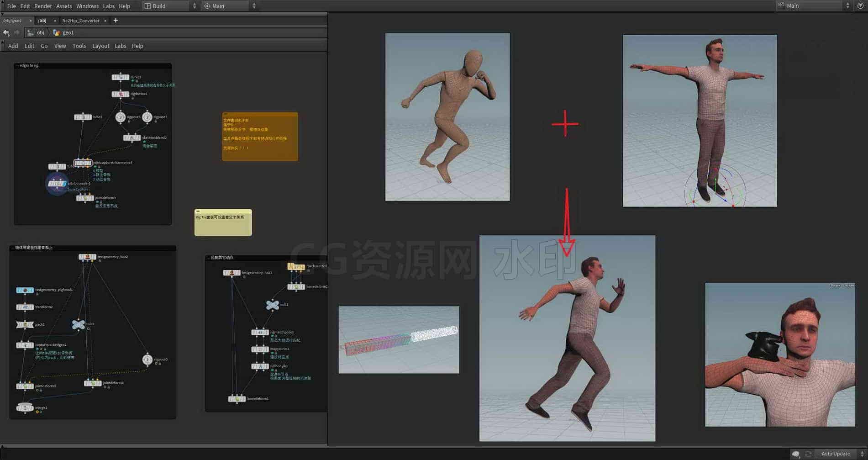The height and width of the screenshot is (460, 868).
Task: Select the rigpose6 node
Action: click(x=121, y=117)
